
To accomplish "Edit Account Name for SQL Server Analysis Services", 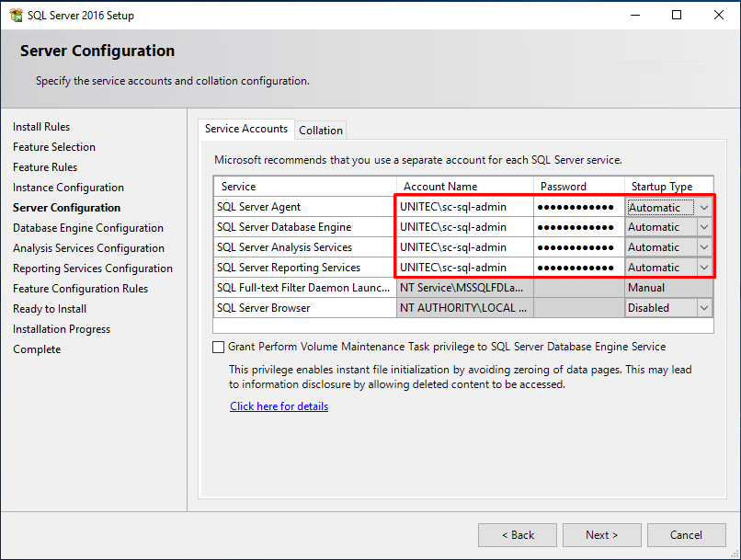I will pos(465,247).
